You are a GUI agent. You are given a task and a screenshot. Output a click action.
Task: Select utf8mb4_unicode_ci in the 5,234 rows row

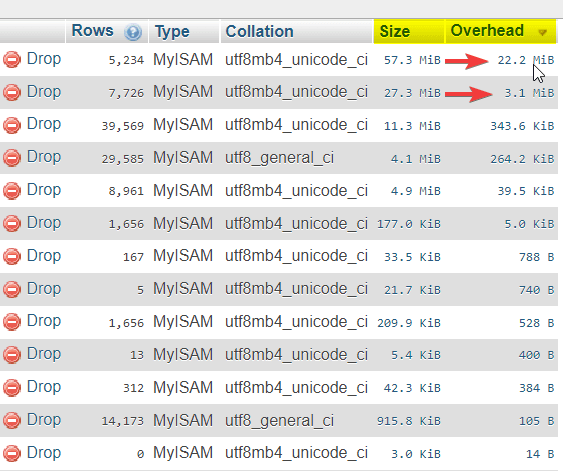coord(296,60)
